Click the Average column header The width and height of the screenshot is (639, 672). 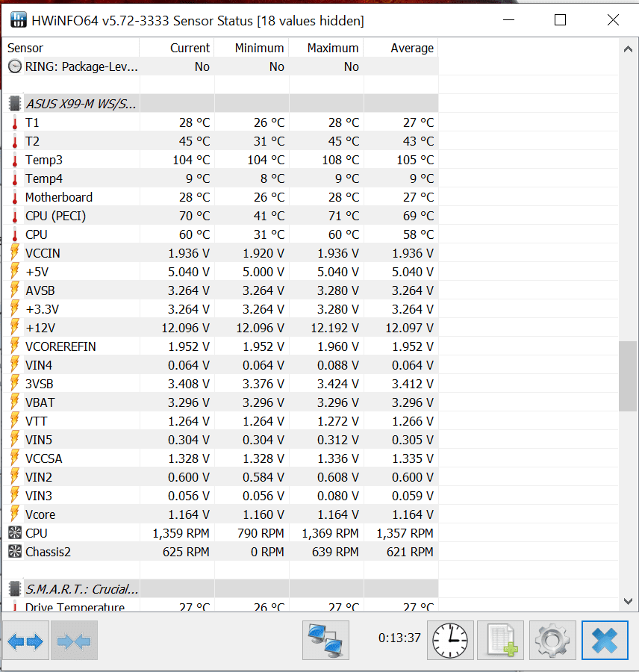point(401,48)
